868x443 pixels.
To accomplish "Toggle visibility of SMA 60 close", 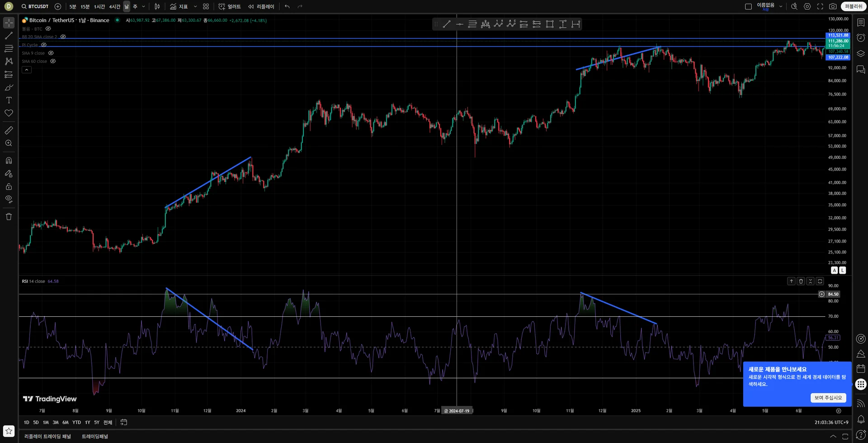I will (x=53, y=61).
